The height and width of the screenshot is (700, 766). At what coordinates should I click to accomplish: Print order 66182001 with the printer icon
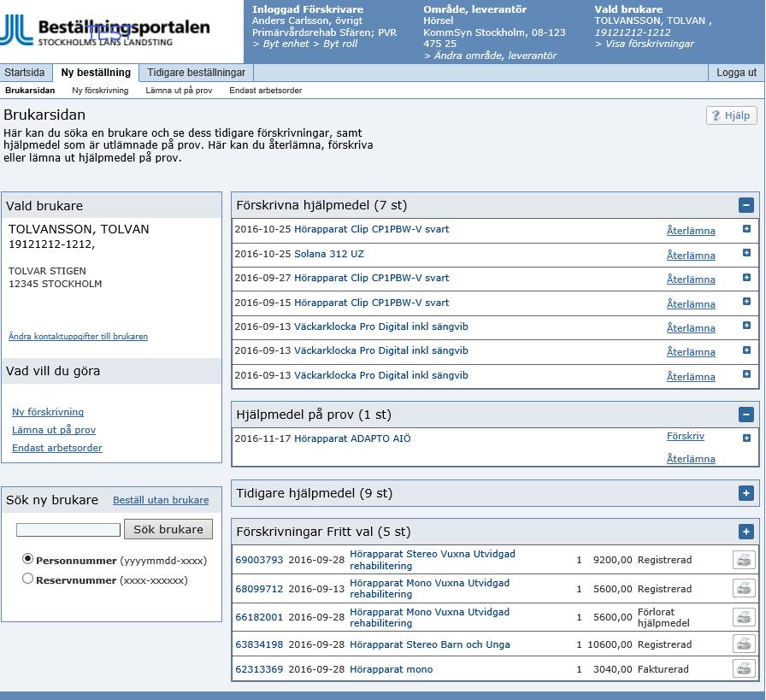pos(744,617)
